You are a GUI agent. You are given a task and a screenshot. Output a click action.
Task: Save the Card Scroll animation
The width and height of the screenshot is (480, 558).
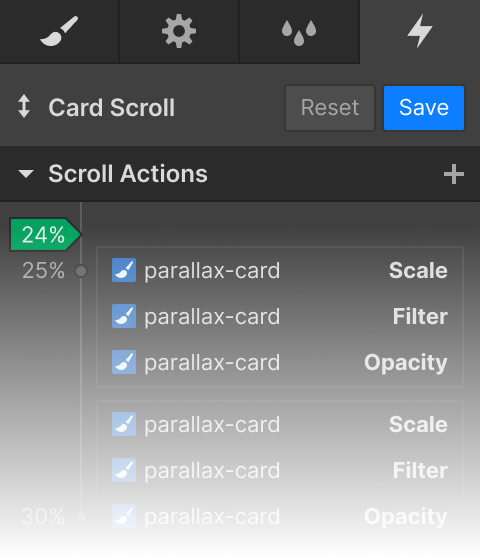(424, 107)
